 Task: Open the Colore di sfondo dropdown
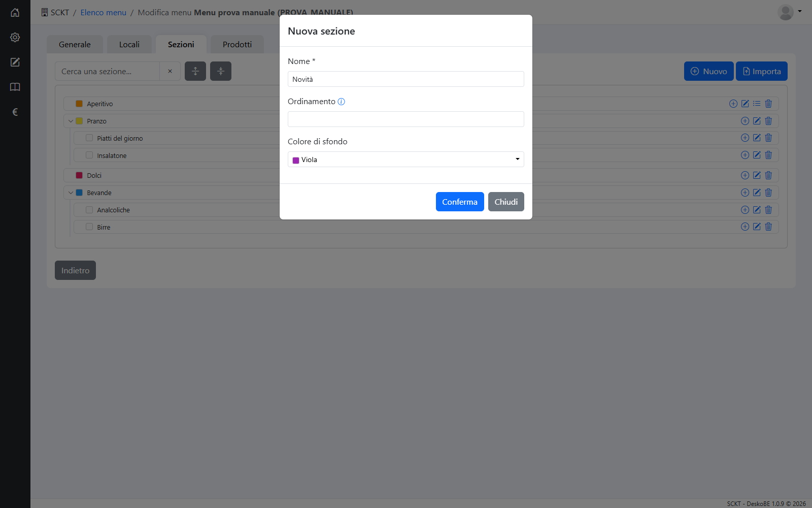click(x=406, y=160)
